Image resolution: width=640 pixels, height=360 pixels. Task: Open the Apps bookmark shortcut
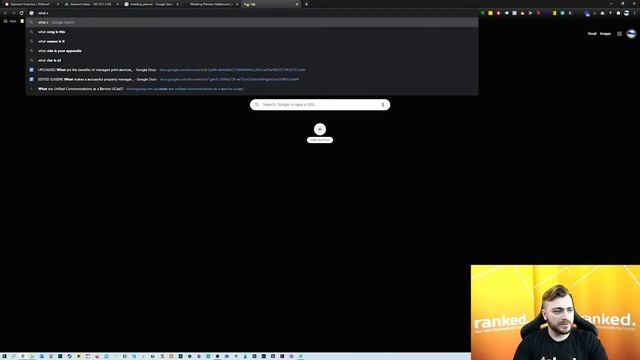tap(10, 21)
